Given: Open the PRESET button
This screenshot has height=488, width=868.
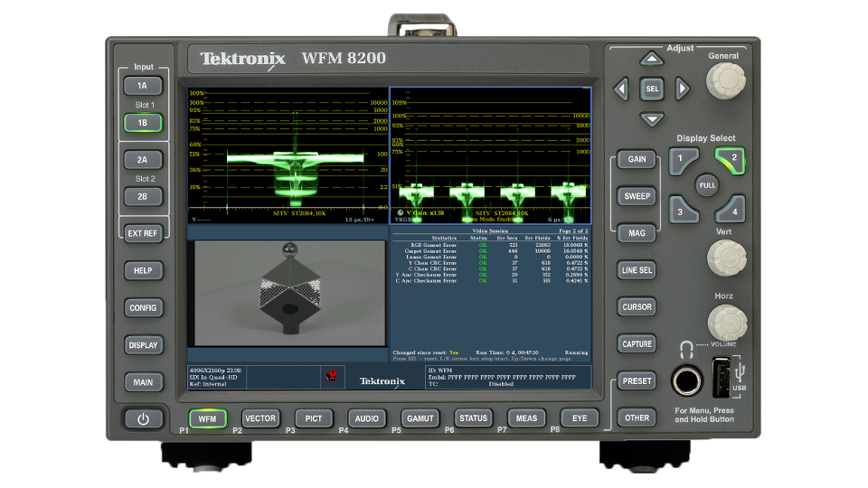Looking at the screenshot, I should coord(637,381).
